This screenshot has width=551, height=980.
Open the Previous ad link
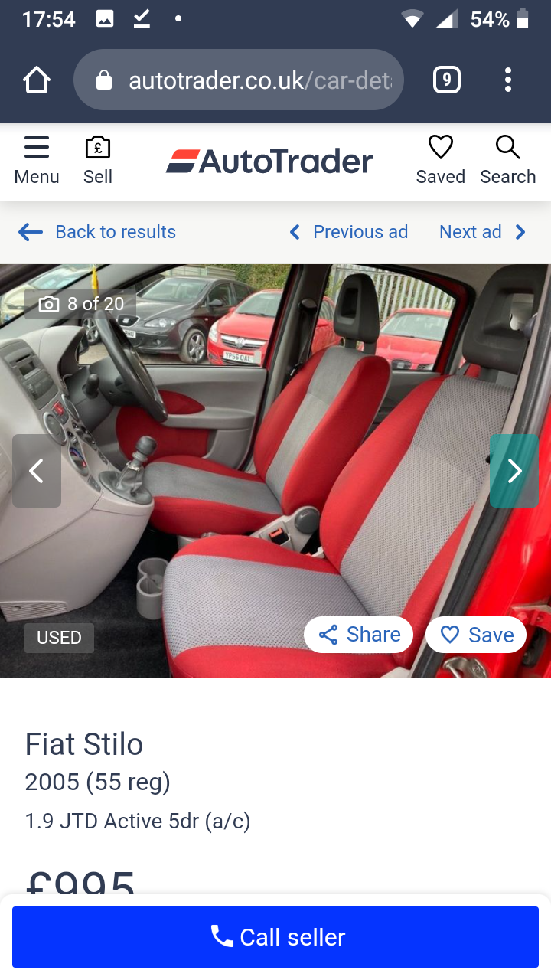pyautogui.click(x=348, y=232)
